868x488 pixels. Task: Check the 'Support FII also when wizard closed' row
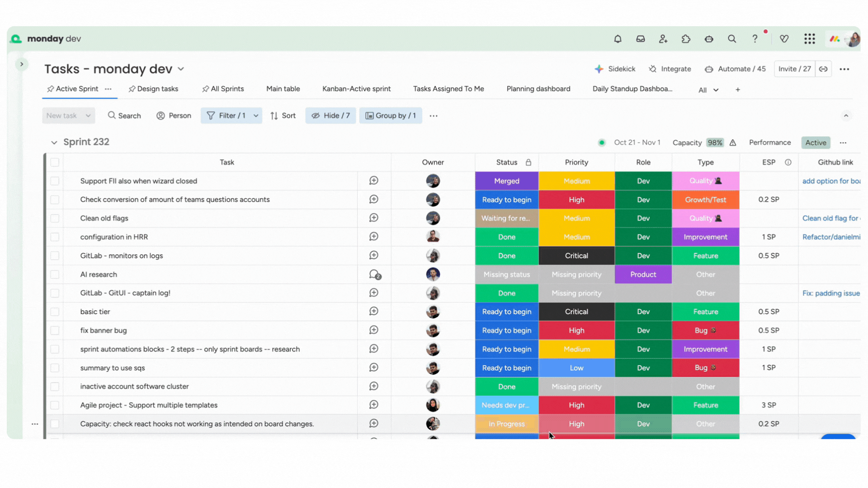coord(55,181)
